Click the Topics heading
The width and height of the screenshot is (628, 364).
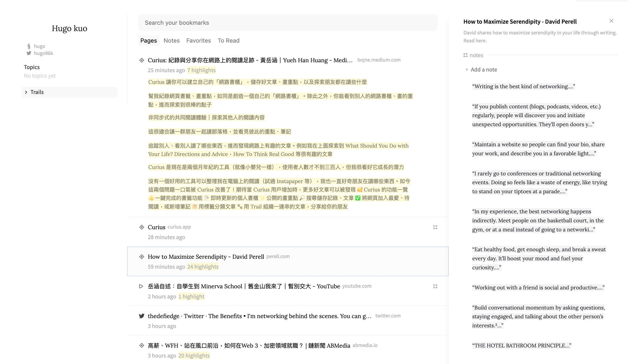pos(32,67)
